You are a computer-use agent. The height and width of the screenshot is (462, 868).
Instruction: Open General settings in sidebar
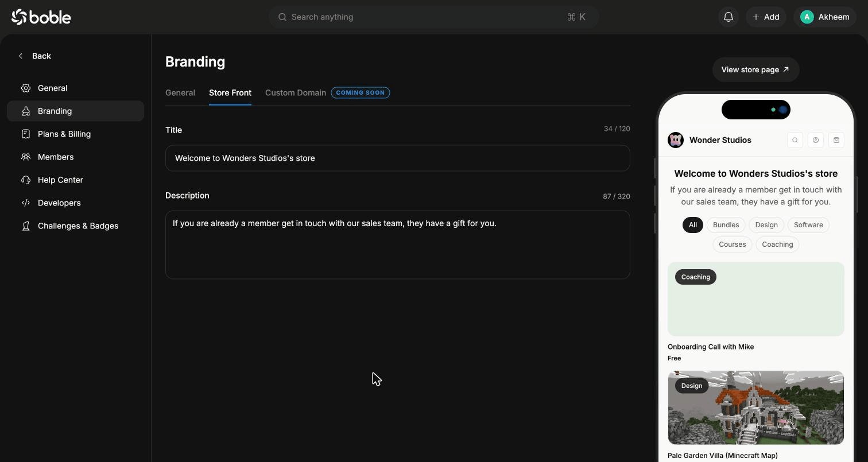(75, 88)
